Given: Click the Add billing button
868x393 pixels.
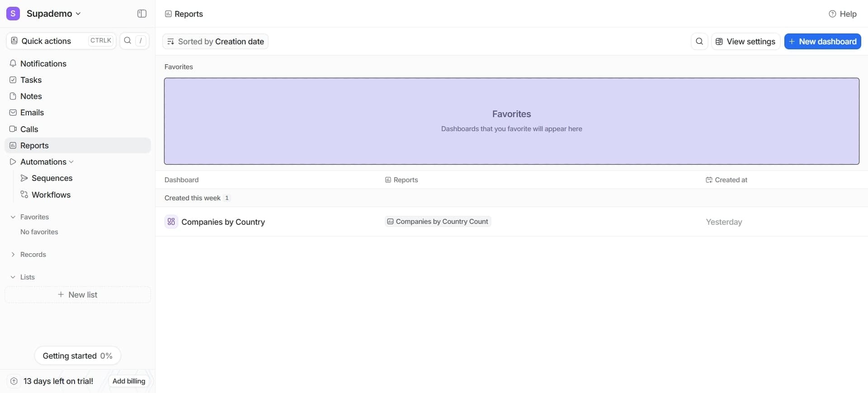Looking at the screenshot, I should point(128,381).
